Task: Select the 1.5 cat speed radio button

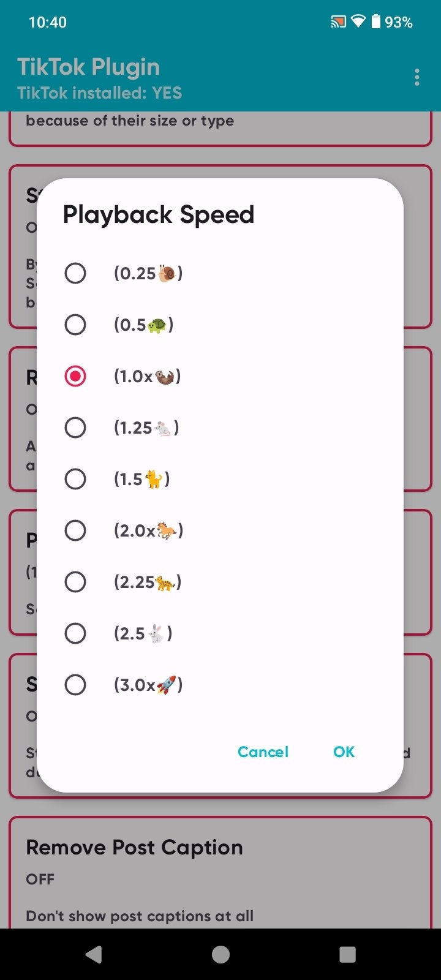Action: tap(75, 479)
